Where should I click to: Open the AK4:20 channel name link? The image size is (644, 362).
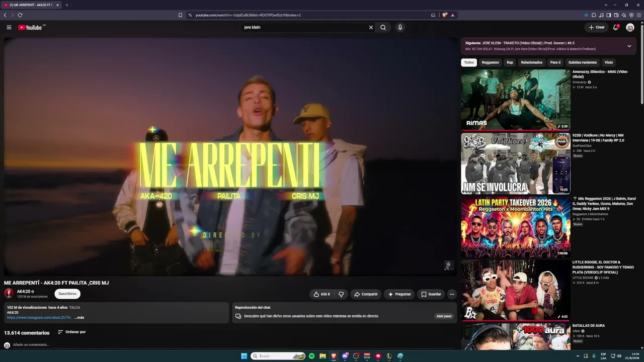click(24, 292)
